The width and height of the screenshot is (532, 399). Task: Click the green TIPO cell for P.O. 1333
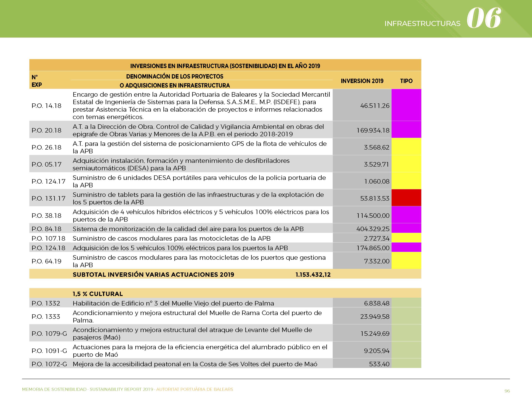(x=406, y=316)
